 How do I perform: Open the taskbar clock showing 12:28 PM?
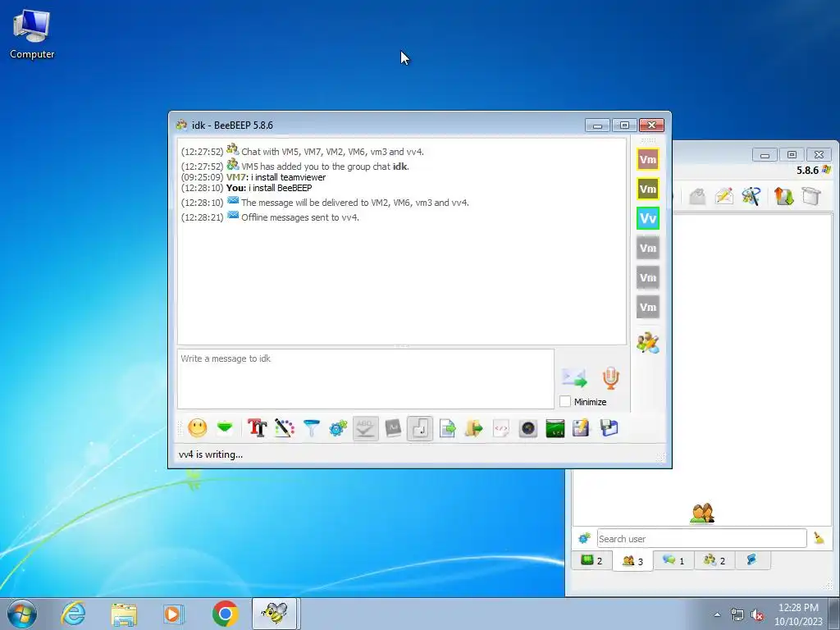(798, 614)
